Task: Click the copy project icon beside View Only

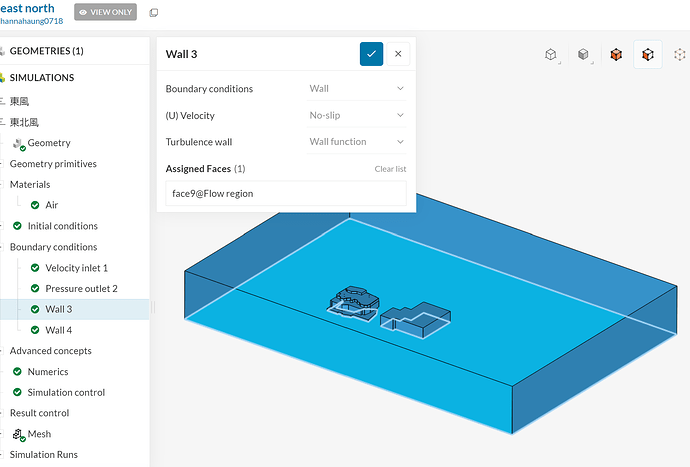Action: [x=153, y=13]
